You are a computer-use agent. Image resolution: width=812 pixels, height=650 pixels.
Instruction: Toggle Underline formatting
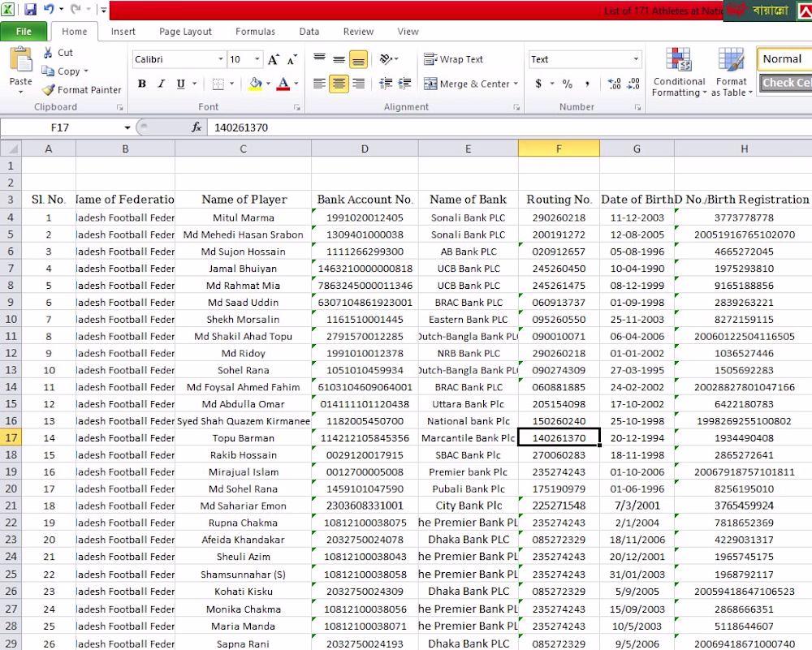[x=181, y=84]
